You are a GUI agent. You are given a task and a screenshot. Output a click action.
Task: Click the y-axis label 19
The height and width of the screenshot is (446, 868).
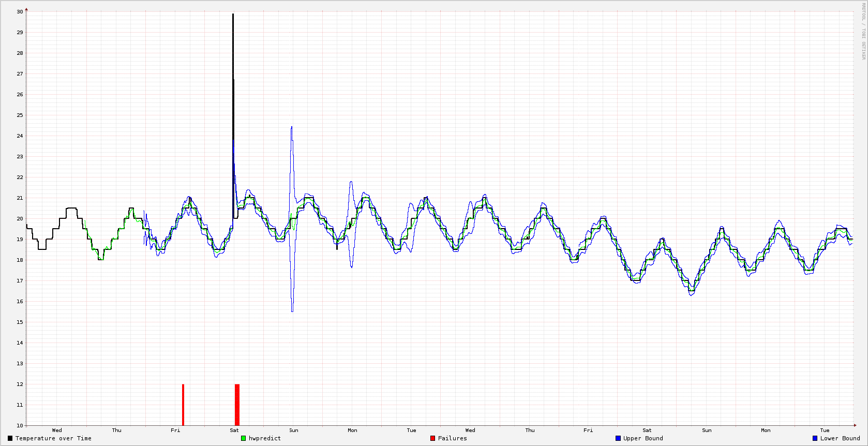(x=20, y=239)
